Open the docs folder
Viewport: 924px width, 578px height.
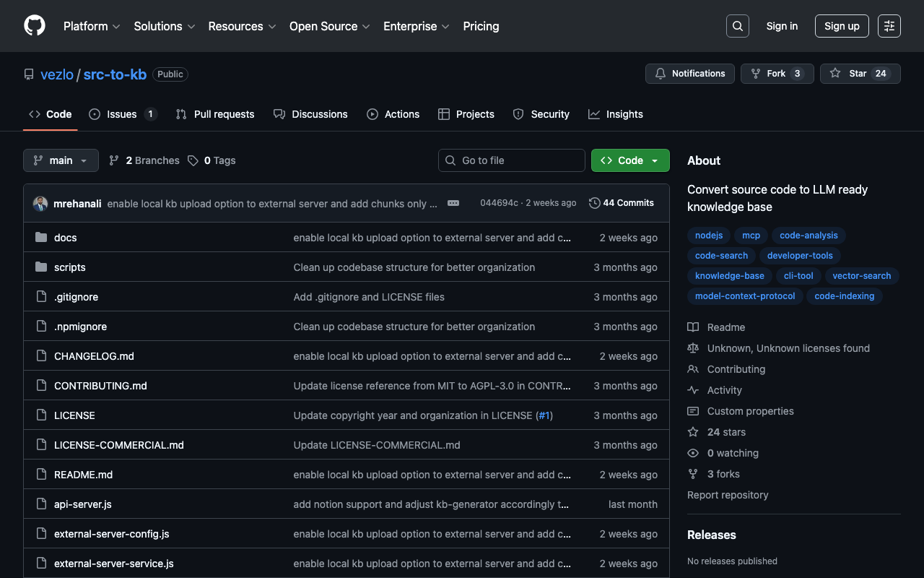pos(65,238)
